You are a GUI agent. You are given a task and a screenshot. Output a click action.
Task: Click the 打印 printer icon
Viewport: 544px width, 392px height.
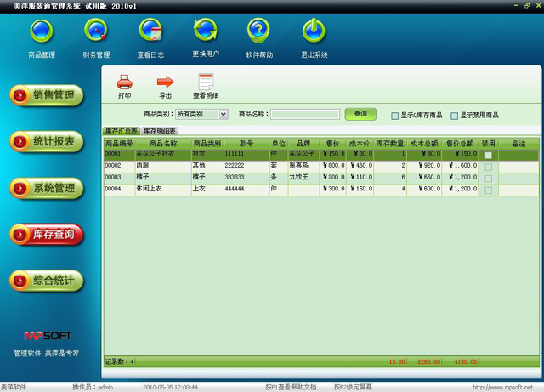pyautogui.click(x=124, y=82)
